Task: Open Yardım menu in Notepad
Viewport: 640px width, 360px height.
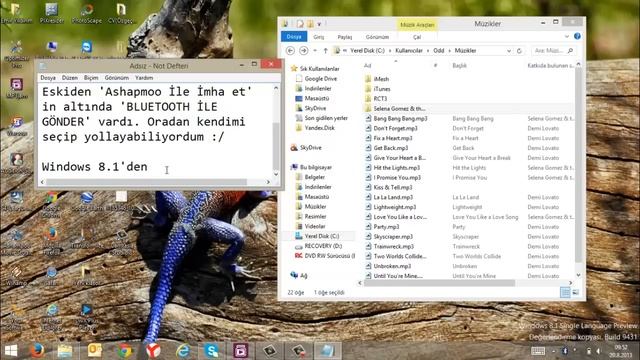Action: (144, 78)
